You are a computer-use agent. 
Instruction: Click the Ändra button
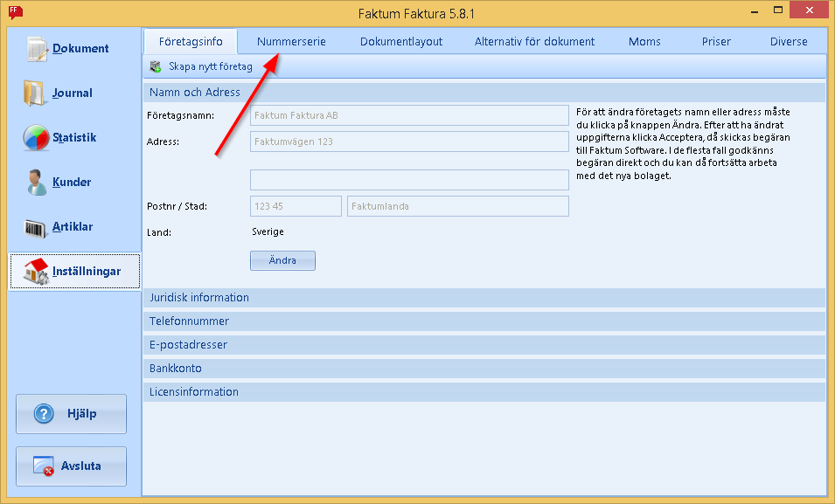282,261
